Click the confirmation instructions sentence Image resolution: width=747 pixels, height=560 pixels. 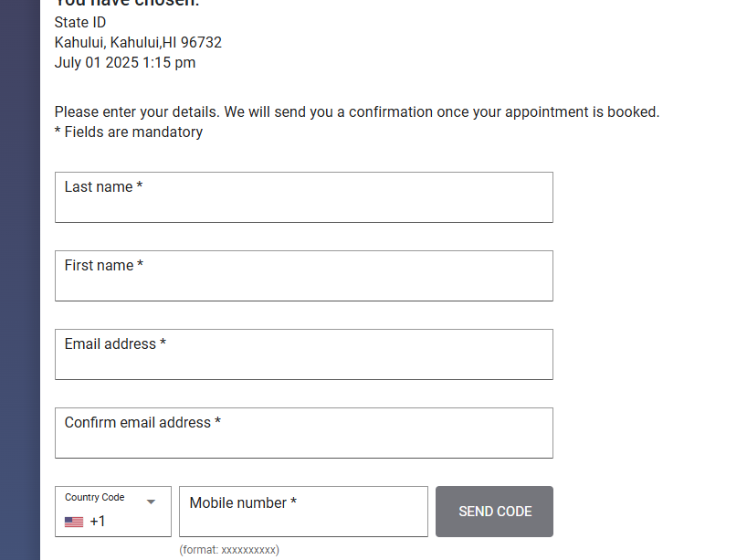pos(357,112)
